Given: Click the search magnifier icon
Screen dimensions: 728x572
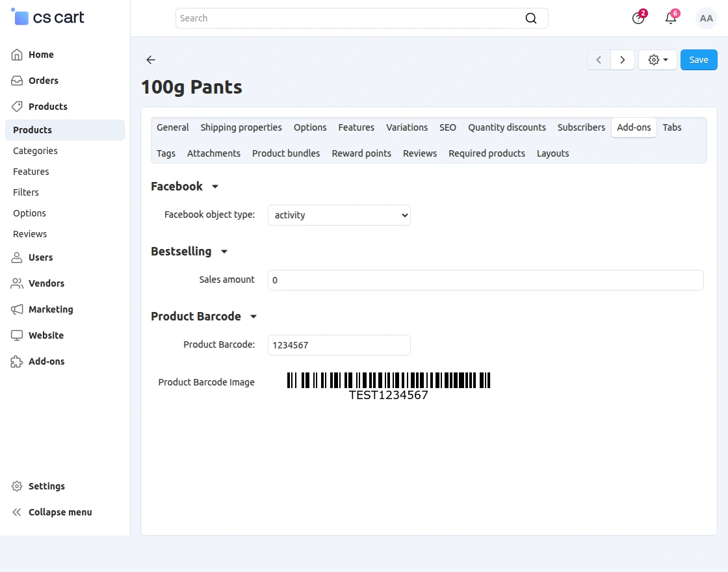Looking at the screenshot, I should (x=530, y=18).
